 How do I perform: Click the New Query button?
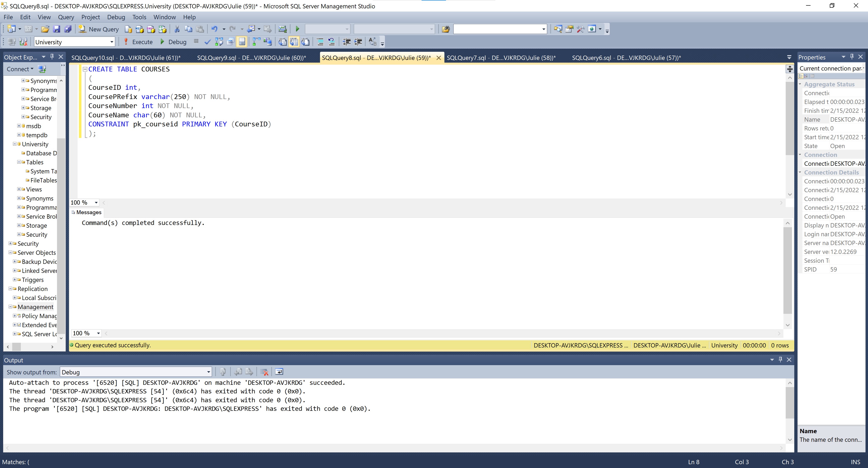pyautogui.click(x=98, y=29)
